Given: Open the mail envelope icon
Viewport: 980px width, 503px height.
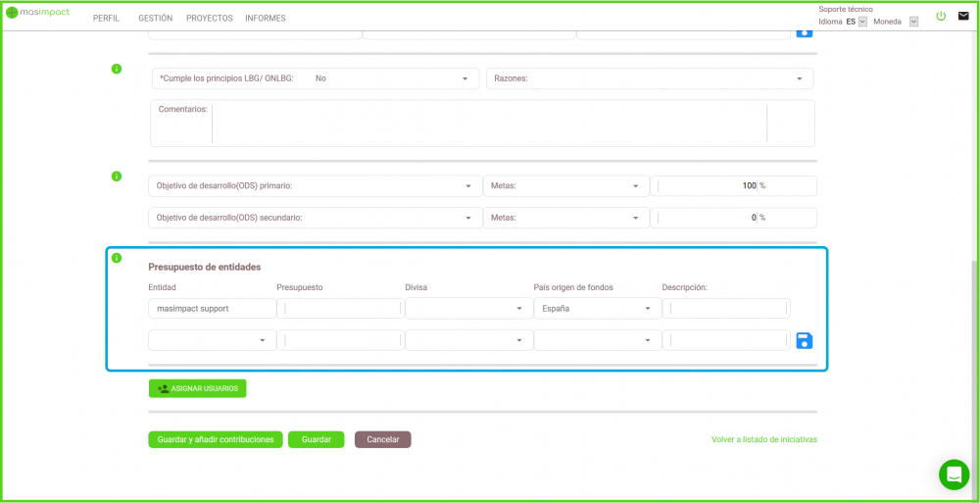Looking at the screenshot, I should point(962,16).
